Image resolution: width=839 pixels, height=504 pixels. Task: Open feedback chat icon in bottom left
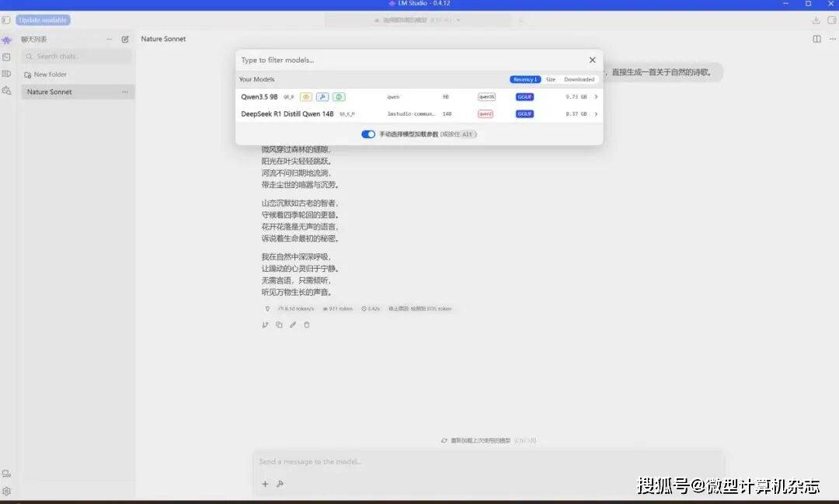pos(6,474)
